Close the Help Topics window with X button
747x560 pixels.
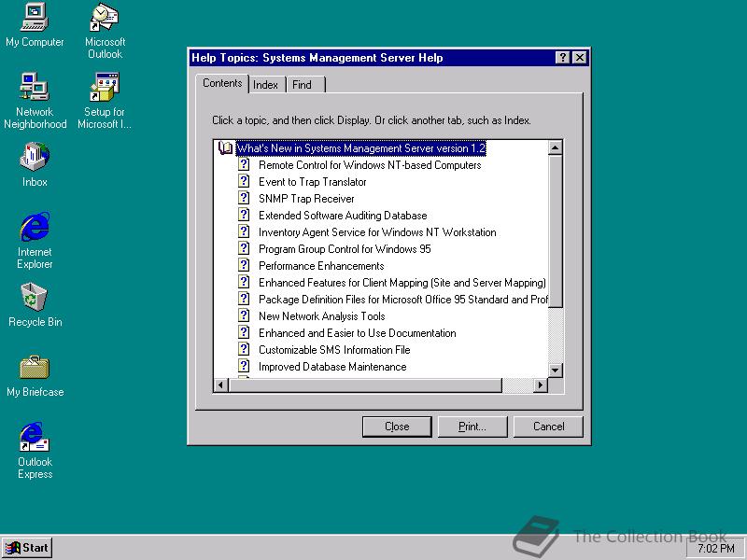[x=579, y=58]
